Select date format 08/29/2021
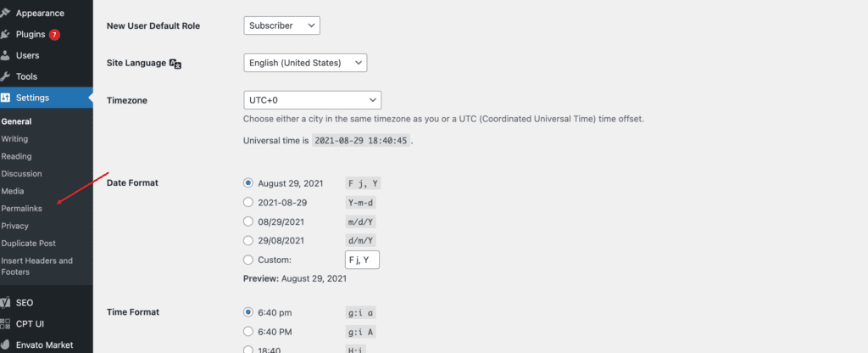This screenshot has width=868, height=353. coord(248,221)
